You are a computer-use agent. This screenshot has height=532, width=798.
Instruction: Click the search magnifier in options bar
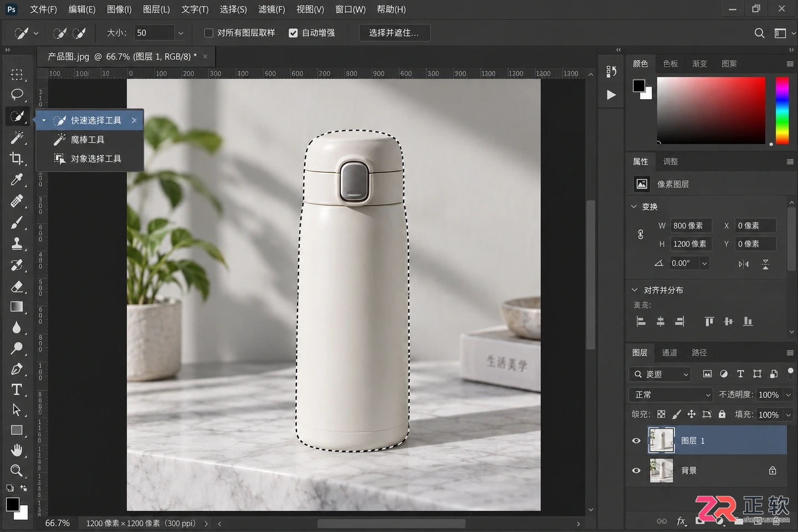[760, 33]
